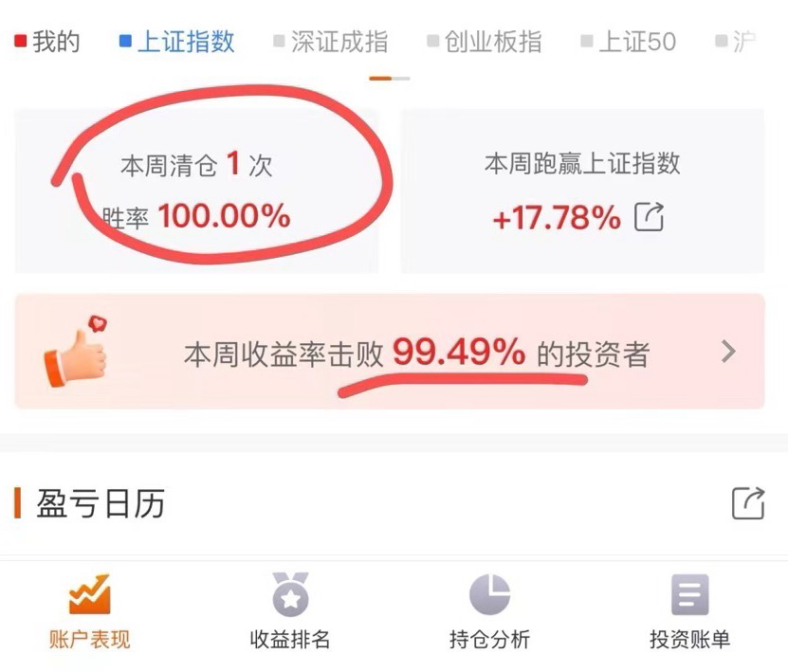This screenshot has width=788, height=672.
Task: Tap the legend page indicator bar
Action: coord(390,79)
